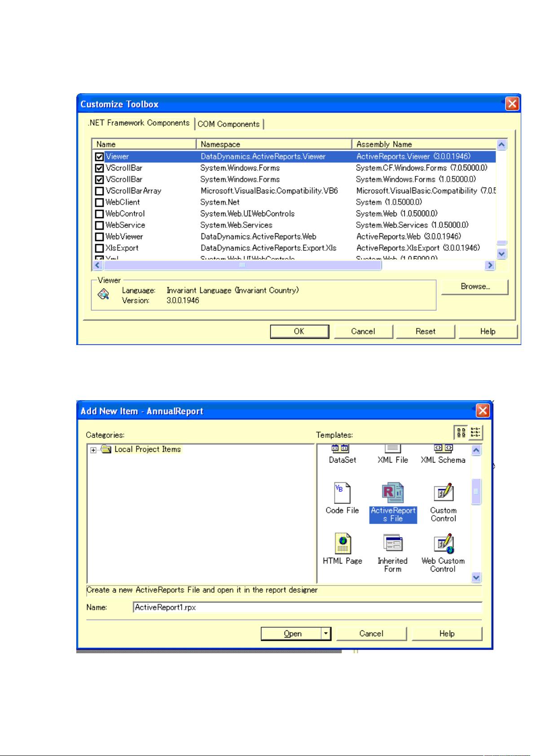Click Templates pane scroll down arrow
Screen dimensions: 535x756
[476, 577]
